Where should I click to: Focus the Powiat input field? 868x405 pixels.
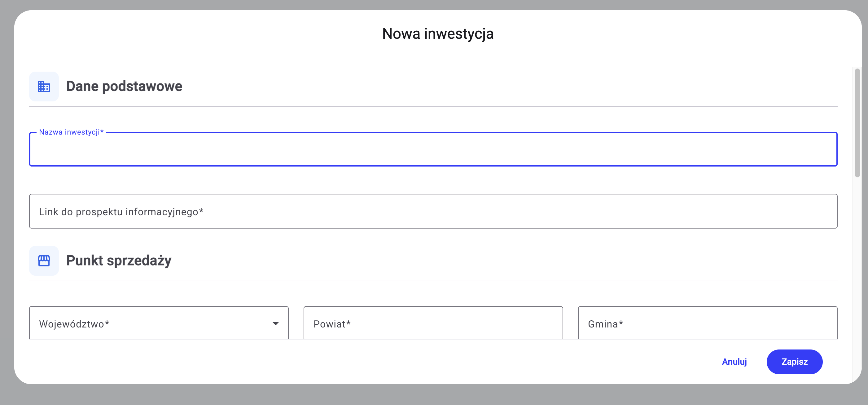coord(433,323)
